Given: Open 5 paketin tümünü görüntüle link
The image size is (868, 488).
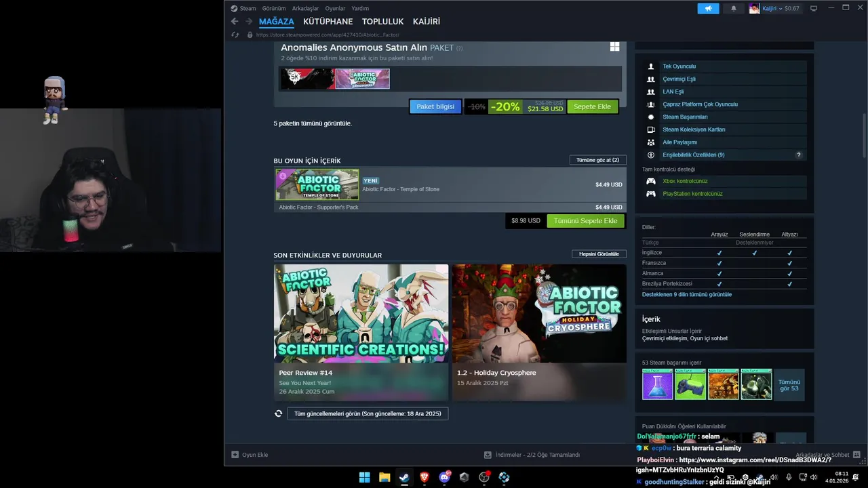Looking at the screenshot, I should [313, 123].
